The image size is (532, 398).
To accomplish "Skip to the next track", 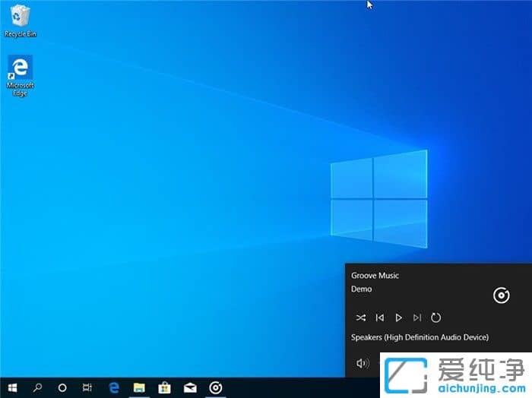I will 417,317.
